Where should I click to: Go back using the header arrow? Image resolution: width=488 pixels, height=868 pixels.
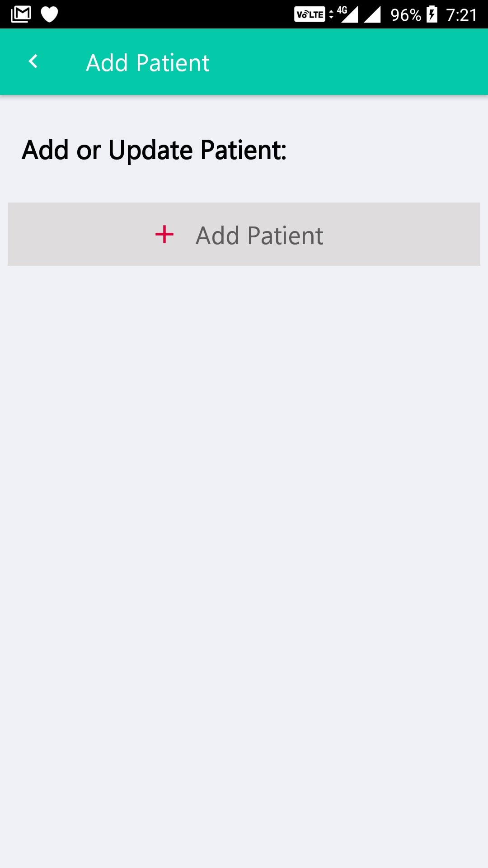[x=33, y=61]
